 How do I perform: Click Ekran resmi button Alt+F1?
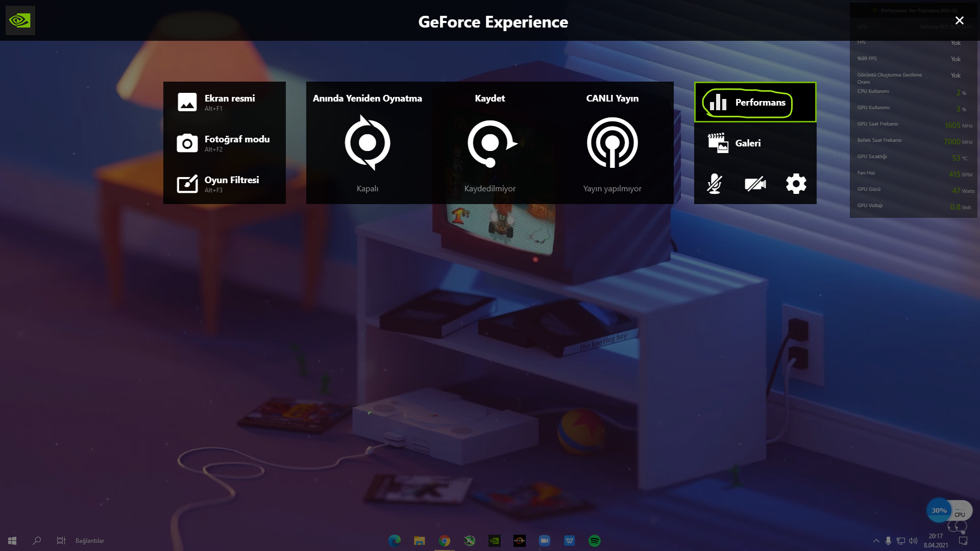[x=224, y=102]
